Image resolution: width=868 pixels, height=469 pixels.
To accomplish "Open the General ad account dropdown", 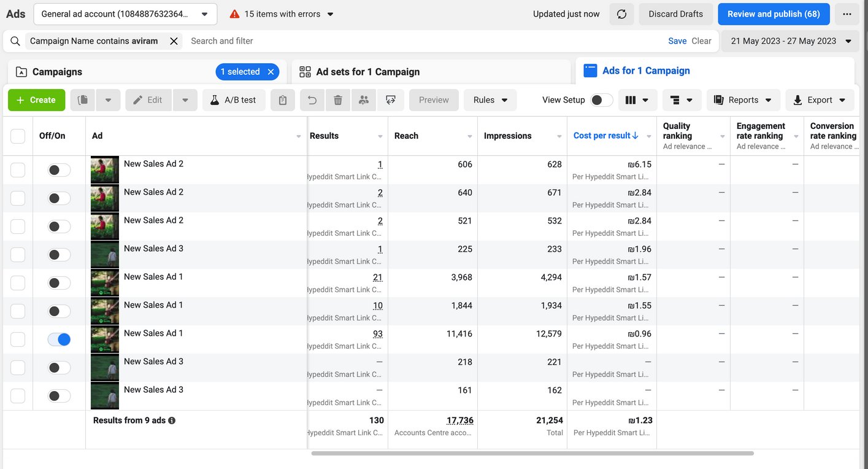I will tap(125, 14).
